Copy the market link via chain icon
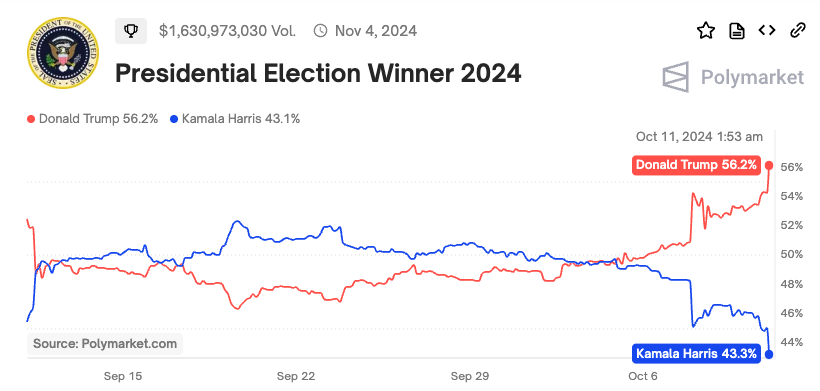This screenshot has height=391, width=820. (x=797, y=31)
